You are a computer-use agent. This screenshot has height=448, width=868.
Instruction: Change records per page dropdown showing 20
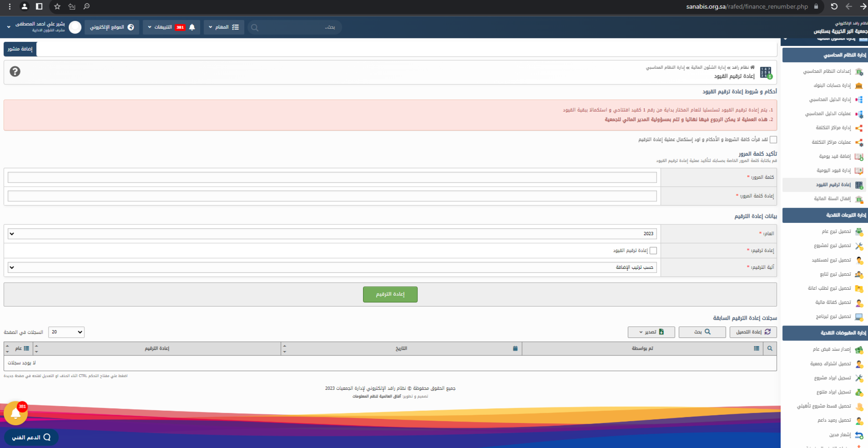point(66,332)
